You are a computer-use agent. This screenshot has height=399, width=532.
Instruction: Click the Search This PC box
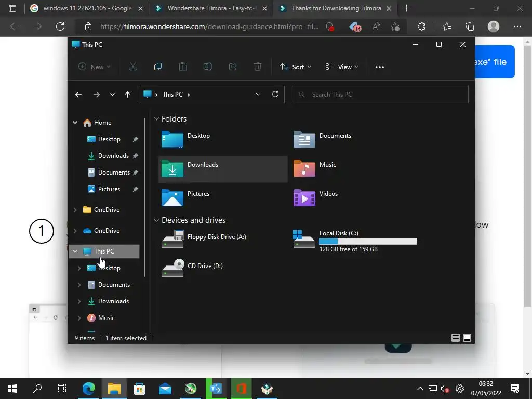(379, 95)
